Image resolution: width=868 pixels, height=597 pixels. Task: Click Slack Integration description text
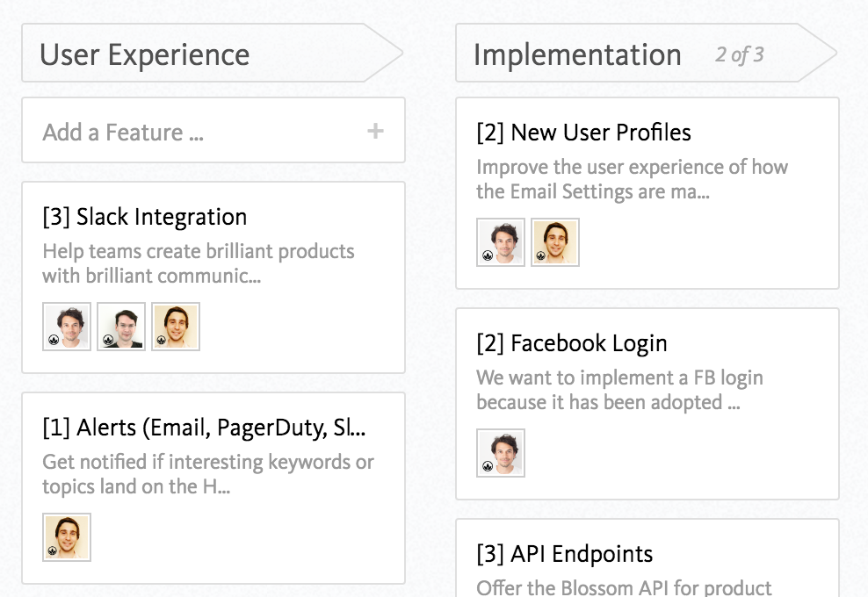[x=199, y=263]
